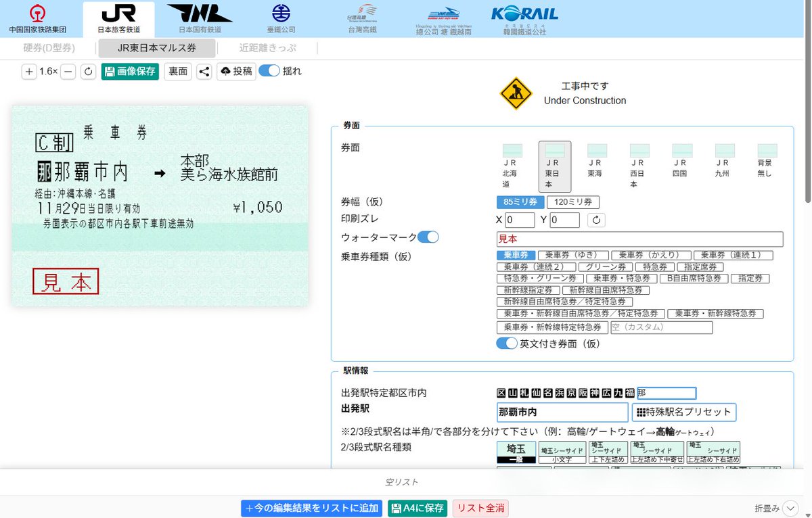Select the 京 city zone mark
The height and width of the screenshot is (518, 812).
tap(572, 393)
